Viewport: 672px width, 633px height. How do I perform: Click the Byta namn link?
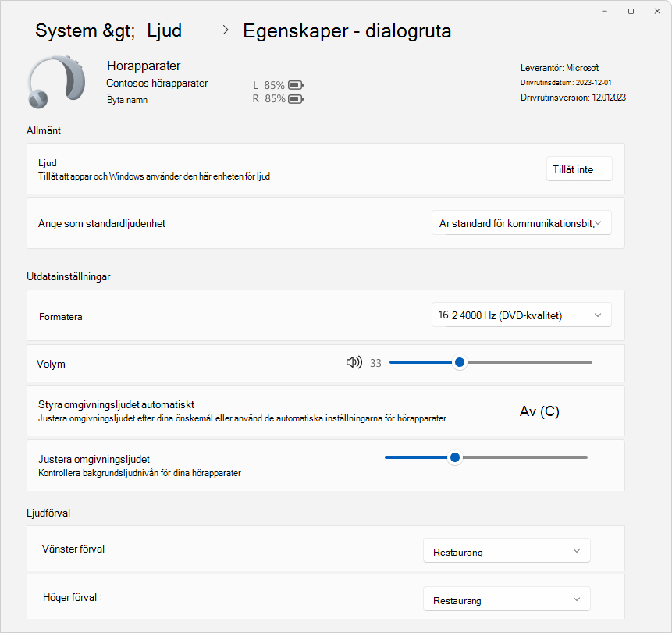click(127, 100)
